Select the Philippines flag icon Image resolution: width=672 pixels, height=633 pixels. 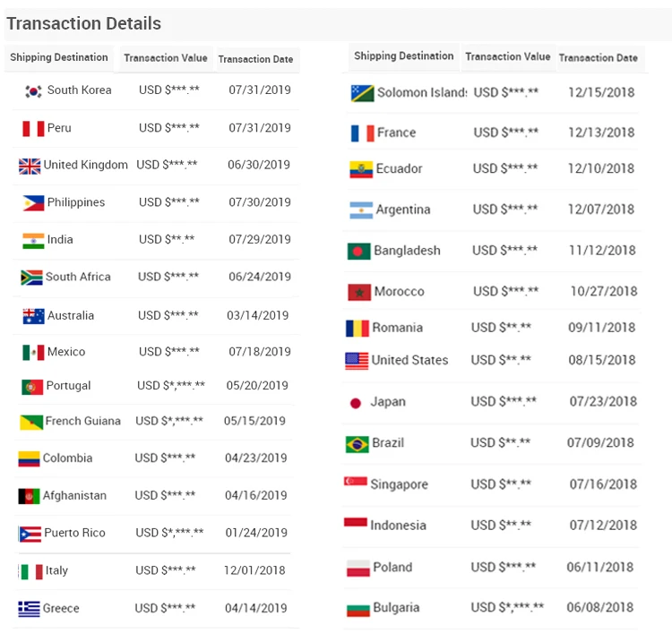click(x=33, y=203)
